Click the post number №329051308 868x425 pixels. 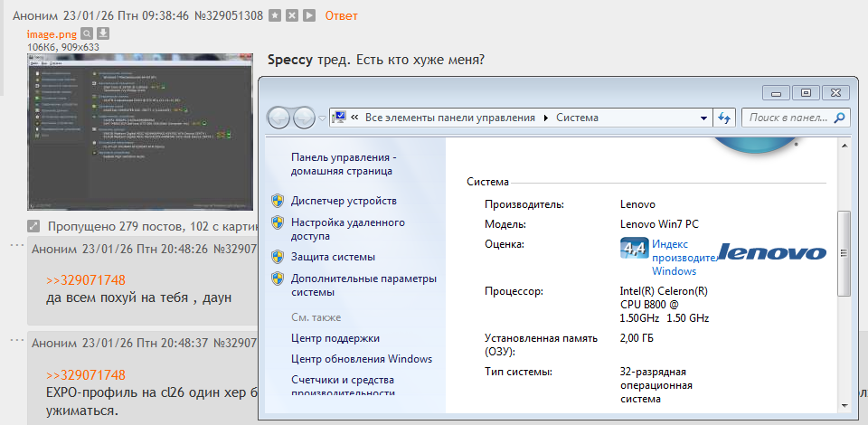tap(229, 15)
